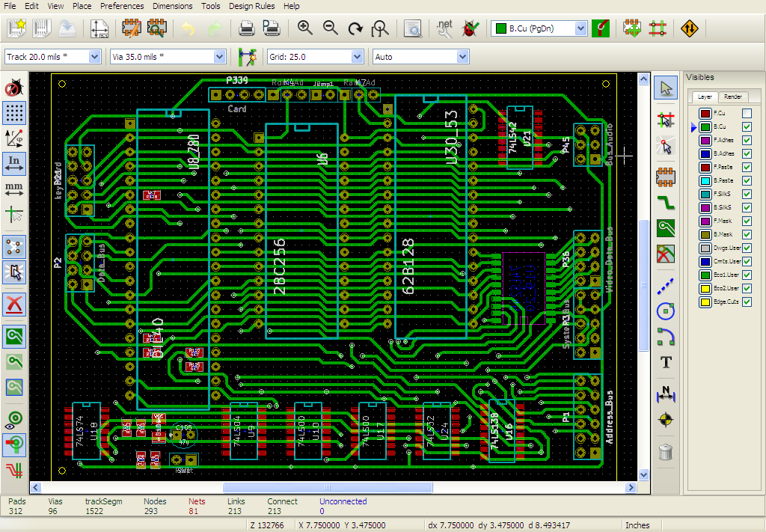Select the Add Text tool

pyautogui.click(x=665, y=362)
